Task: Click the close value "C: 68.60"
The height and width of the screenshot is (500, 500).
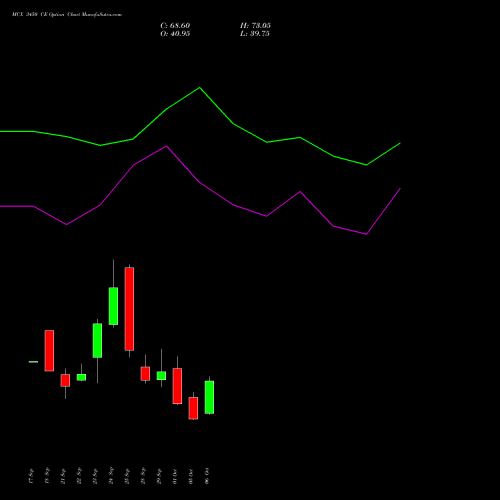Action: coord(175,26)
